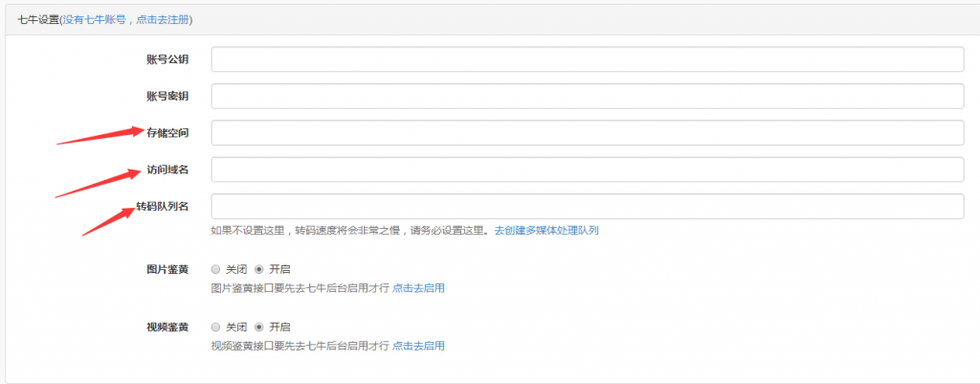Click the 账号密钥 label text
980x384 pixels.
[167, 97]
